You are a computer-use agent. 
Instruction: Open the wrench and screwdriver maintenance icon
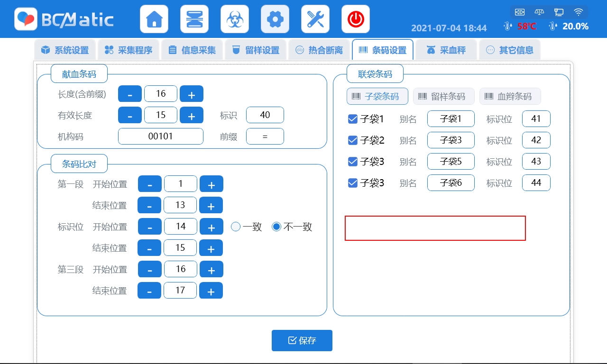(x=315, y=19)
